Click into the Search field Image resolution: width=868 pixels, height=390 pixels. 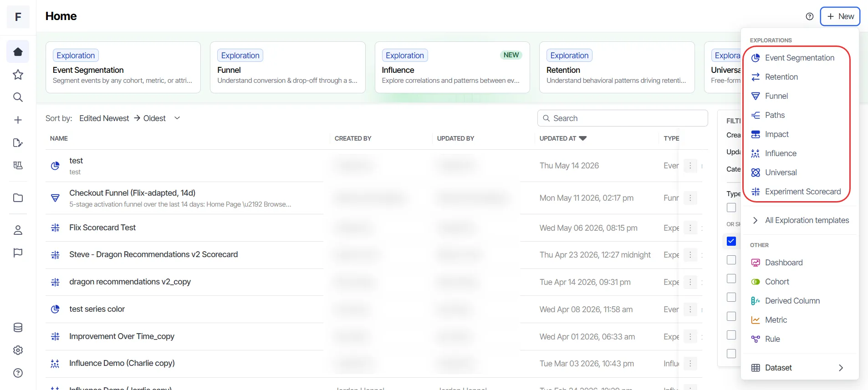623,118
